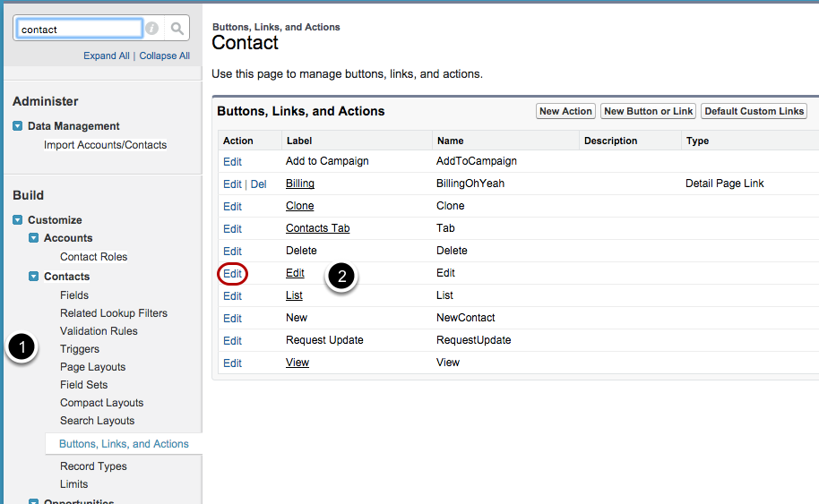The width and height of the screenshot is (819, 504).
Task: Select Buttons, Links, and Actions menu item
Action: 124,444
